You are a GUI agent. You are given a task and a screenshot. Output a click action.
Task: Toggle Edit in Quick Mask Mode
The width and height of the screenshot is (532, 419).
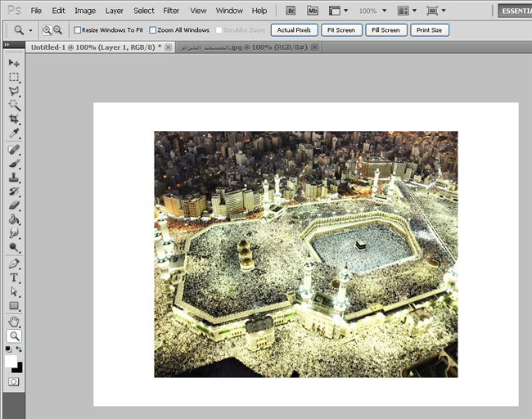14,381
